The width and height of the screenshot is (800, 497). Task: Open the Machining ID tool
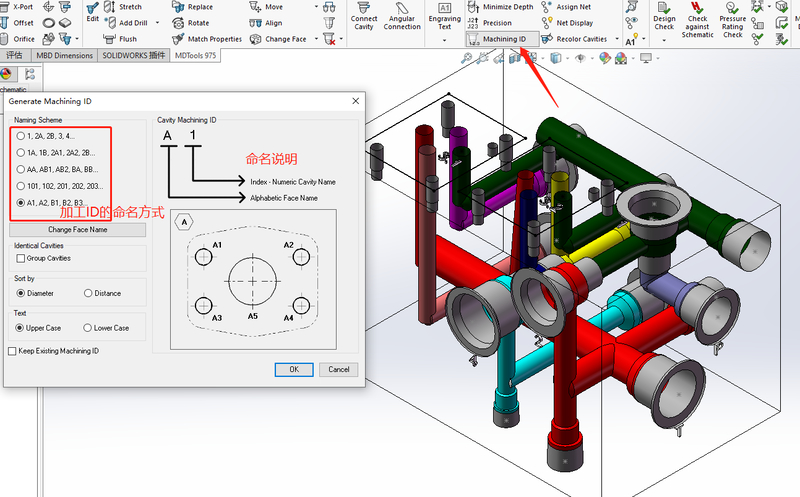click(503, 39)
